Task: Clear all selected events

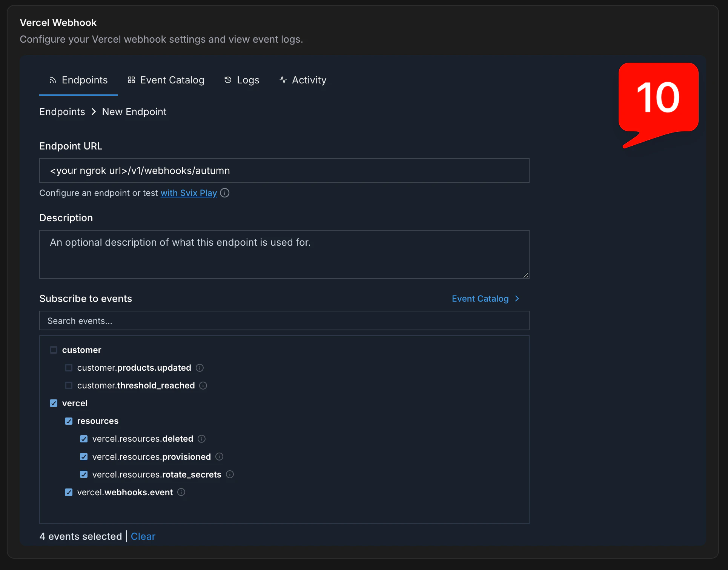Action: (x=143, y=536)
